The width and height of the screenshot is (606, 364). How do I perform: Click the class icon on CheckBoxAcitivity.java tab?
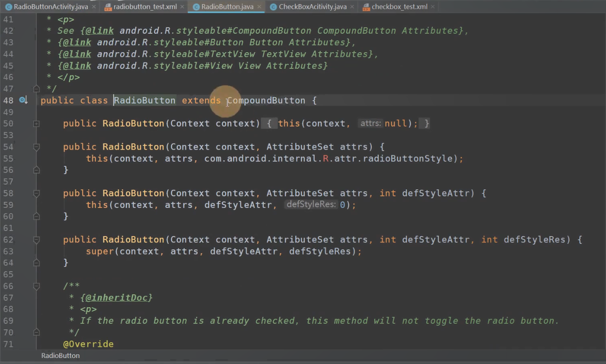[x=273, y=7]
